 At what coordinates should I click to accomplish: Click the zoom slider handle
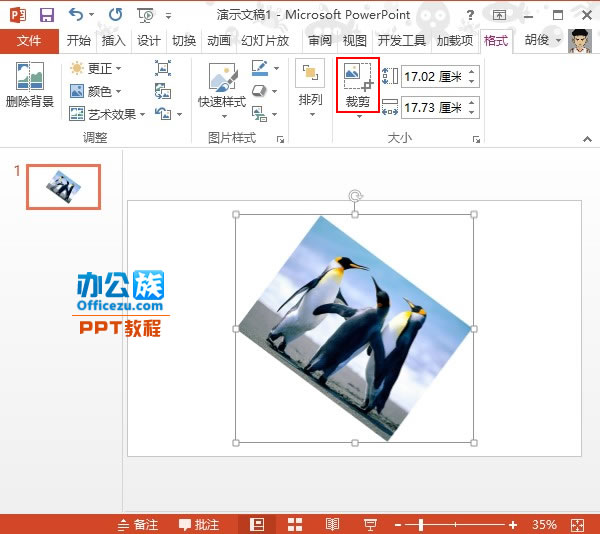[x=421, y=524]
